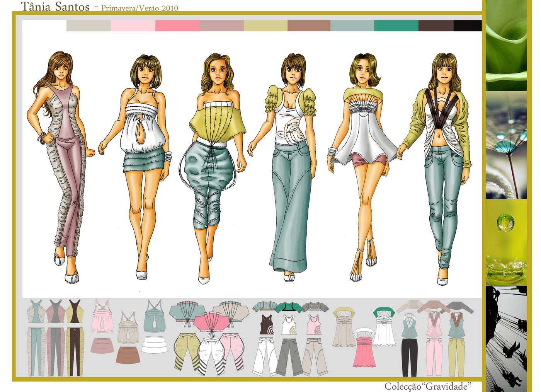
Task: Select the model in mauve jumpsuit
Action: click(x=62, y=166)
